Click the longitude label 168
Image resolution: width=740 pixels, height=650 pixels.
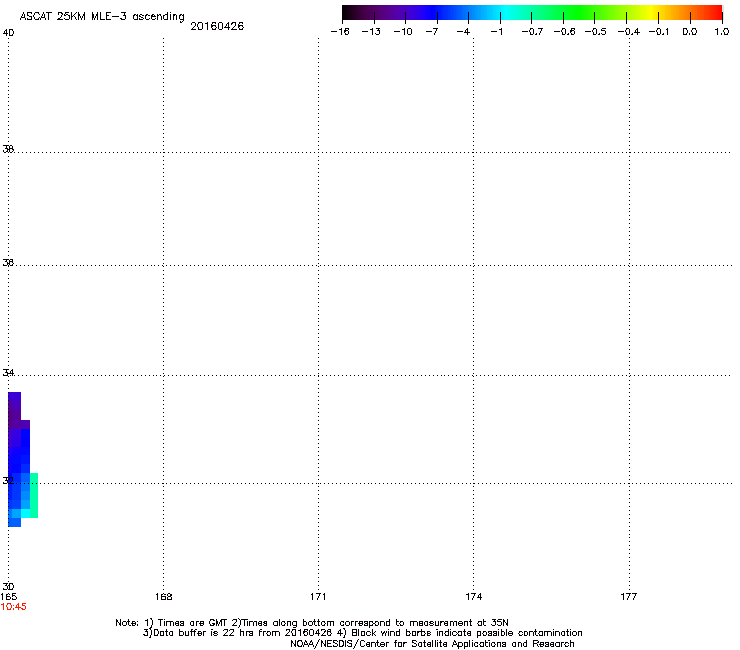(163, 597)
